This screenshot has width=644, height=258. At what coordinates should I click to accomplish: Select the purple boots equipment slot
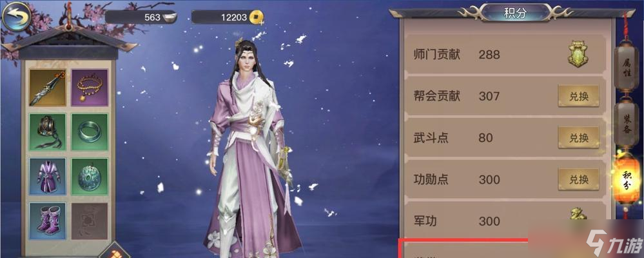48,221
